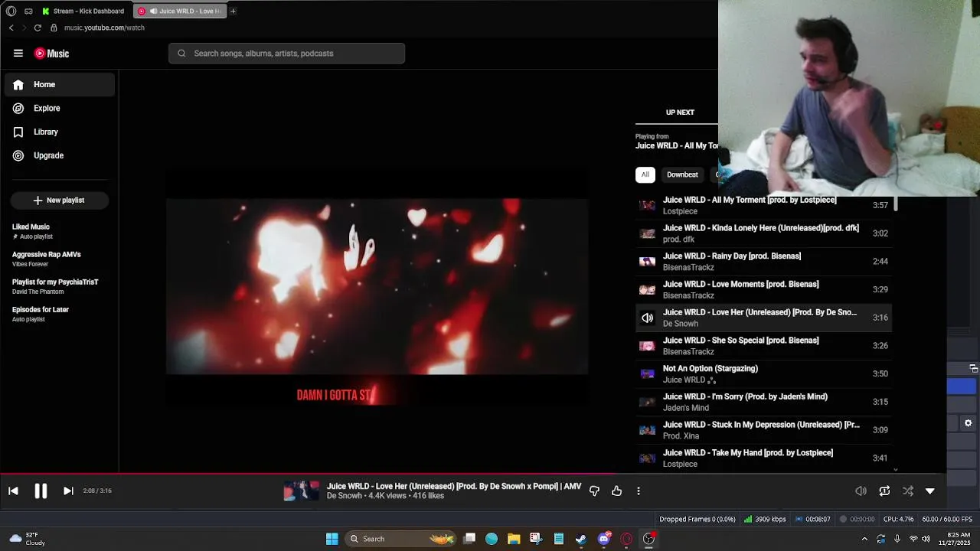Dislike the current song
This screenshot has width=980, height=551.
(x=594, y=491)
